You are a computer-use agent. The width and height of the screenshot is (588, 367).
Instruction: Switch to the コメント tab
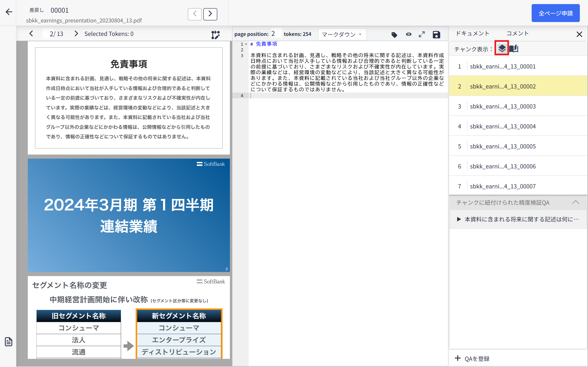click(517, 33)
